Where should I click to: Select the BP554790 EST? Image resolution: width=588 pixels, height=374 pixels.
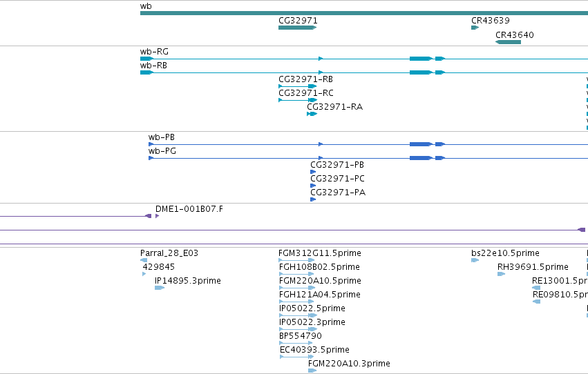(296, 343)
